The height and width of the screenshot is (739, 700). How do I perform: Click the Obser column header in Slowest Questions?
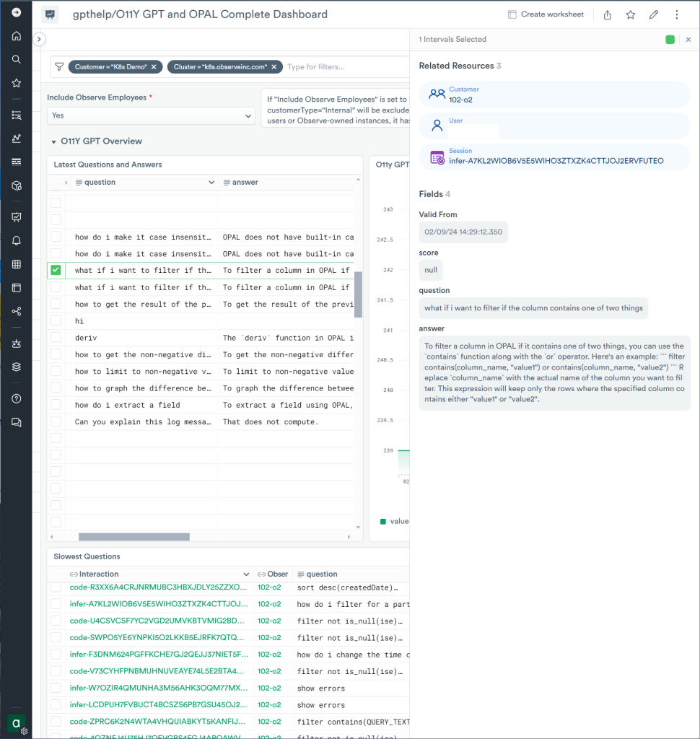(x=273, y=574)
